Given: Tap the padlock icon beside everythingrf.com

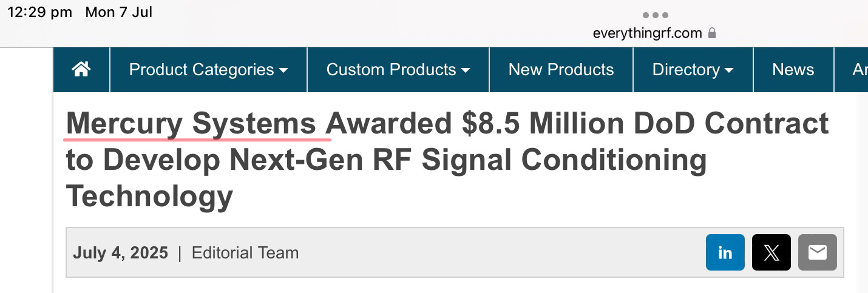Looking at the screenshot, I should click(x=712, y=33).
